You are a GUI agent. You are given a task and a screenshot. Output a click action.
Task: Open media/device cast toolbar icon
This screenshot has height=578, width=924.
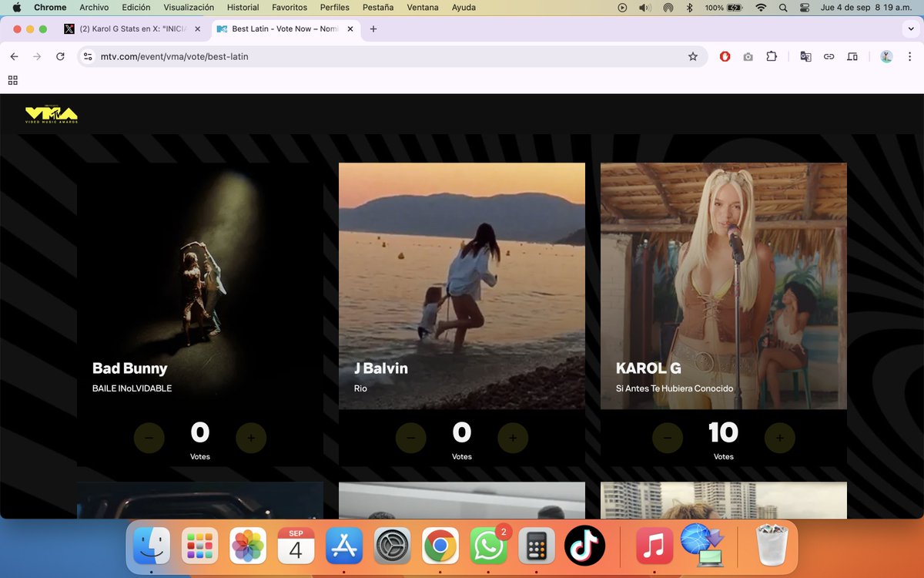pos(852,56)
